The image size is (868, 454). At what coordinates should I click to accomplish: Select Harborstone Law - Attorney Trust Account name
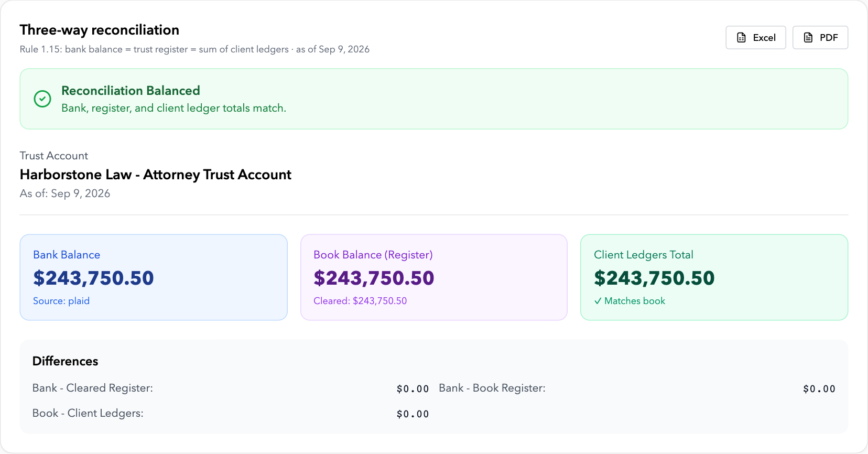pos(156,175)
